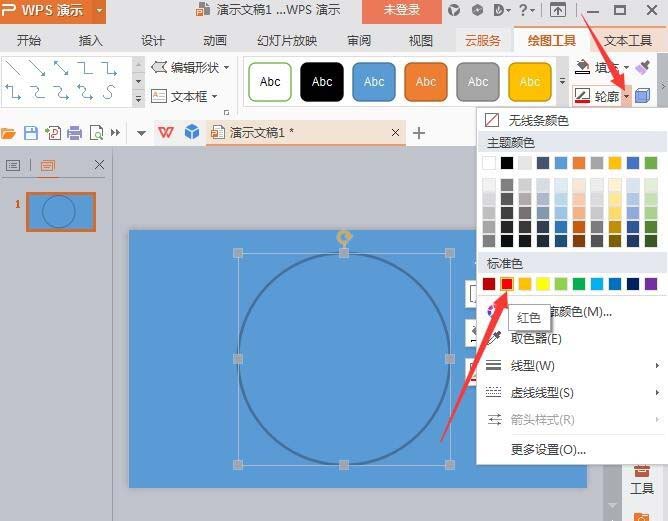Open the Review (审阅) ribbon tab
The image size is (668, 521).
[359, 40]
